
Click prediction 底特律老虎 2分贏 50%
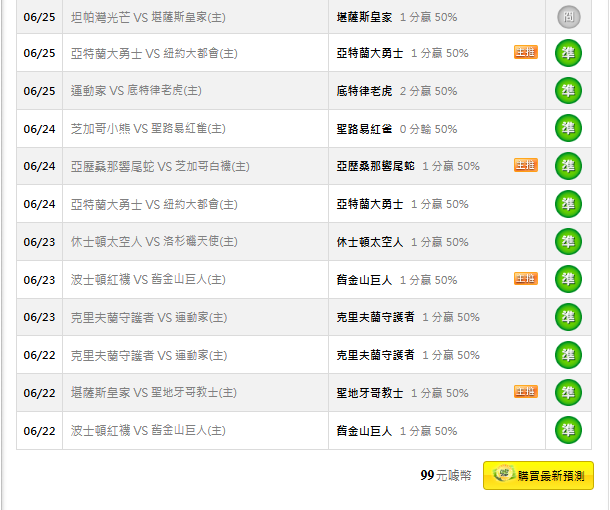click(397, 91)
